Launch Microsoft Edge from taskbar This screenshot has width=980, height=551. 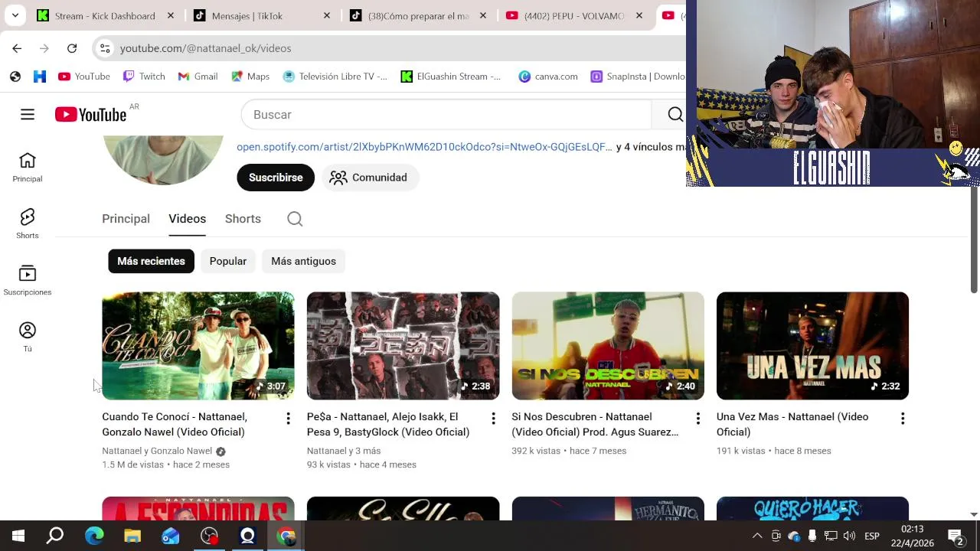point(94,536)
